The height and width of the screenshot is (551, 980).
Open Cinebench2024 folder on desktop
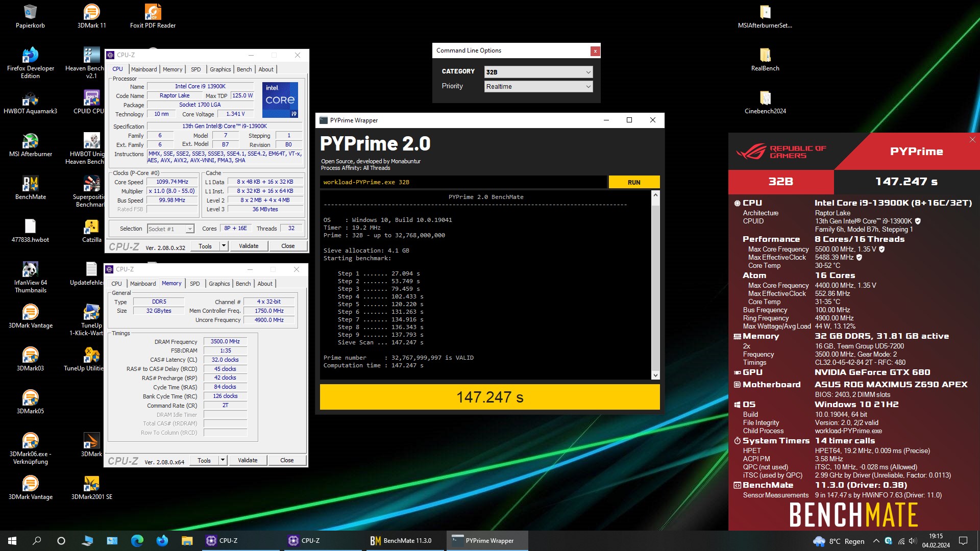[x=765, y=102]
